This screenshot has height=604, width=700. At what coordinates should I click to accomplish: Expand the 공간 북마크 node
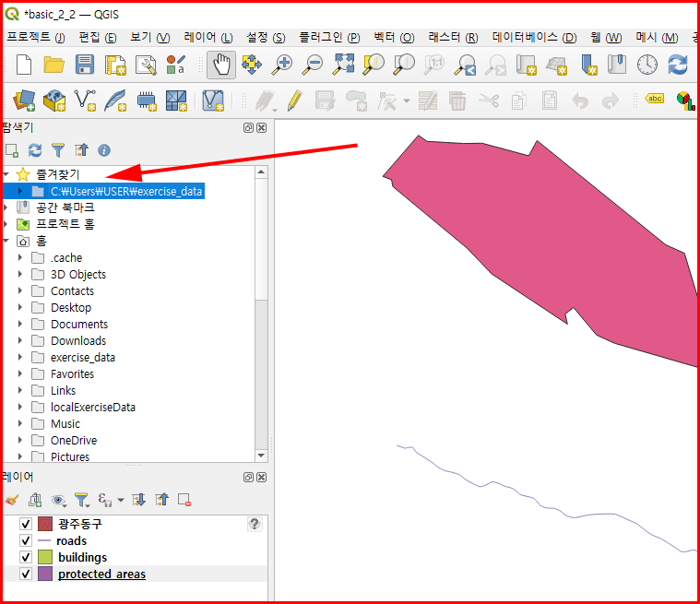[x=6, y=207]
